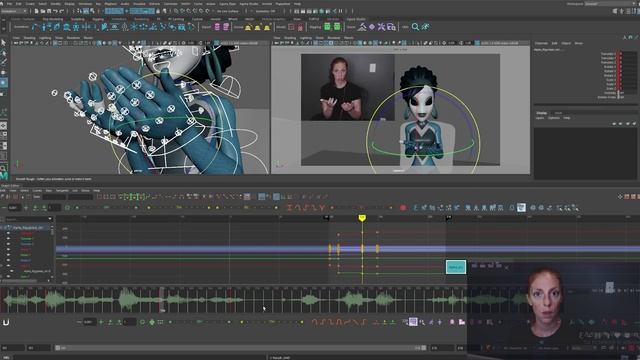Viewport: 640px width, 360px height.
Task: Open the Channels menu in the Channel Box
Action: (x=541, y=43)
